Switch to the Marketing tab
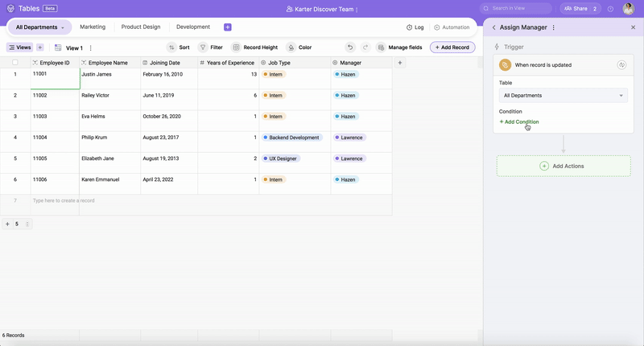This screenshot has width=644, height=346. [x=93, y=27]
